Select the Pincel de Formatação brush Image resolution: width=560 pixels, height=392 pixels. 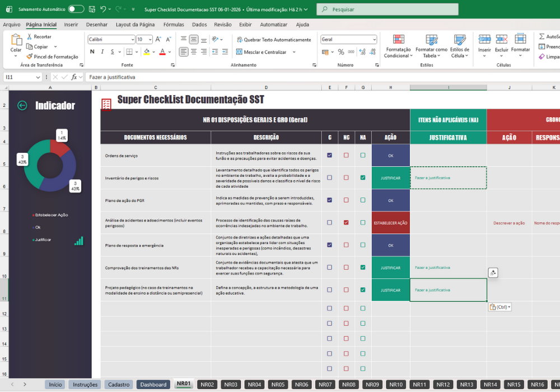point(29,57)
